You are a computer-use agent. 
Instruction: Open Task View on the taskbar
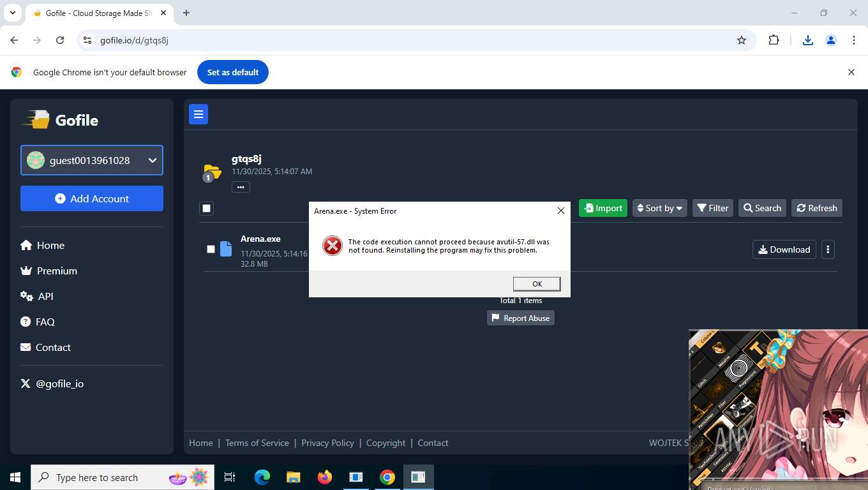(230, 477)
